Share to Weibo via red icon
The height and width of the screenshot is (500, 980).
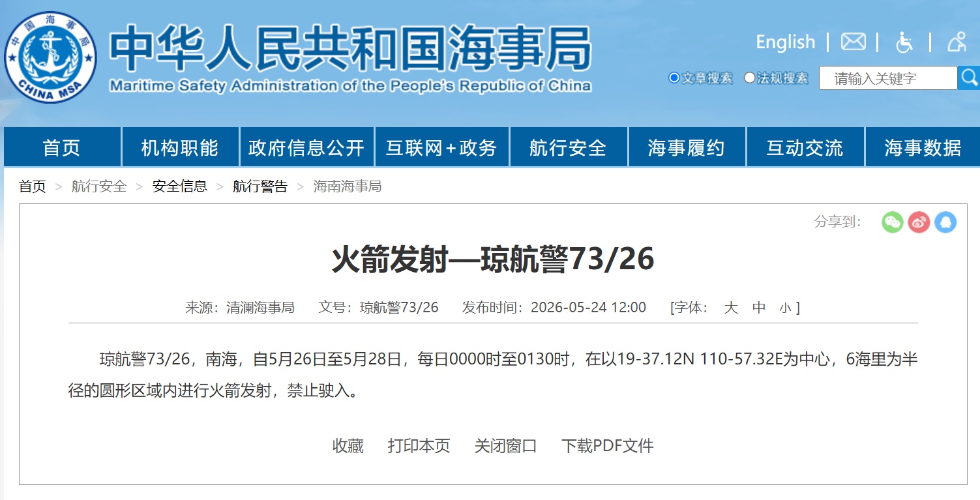click(919, 222)
